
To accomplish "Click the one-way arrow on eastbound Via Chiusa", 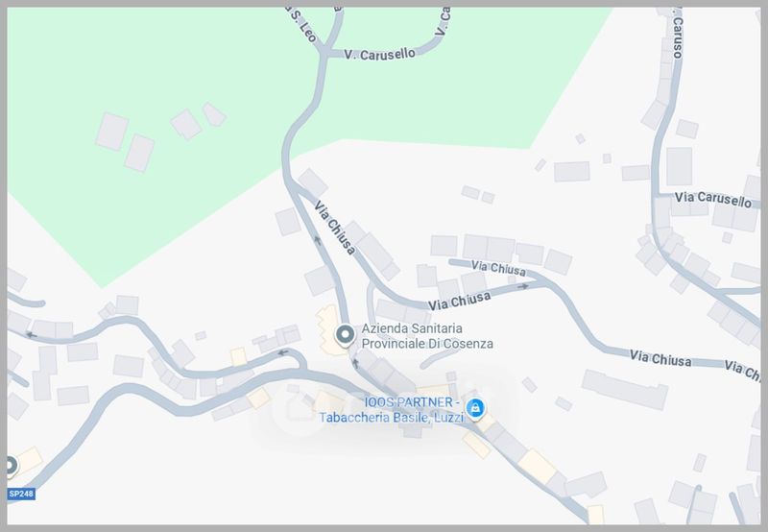I will (x=523, y=286).
